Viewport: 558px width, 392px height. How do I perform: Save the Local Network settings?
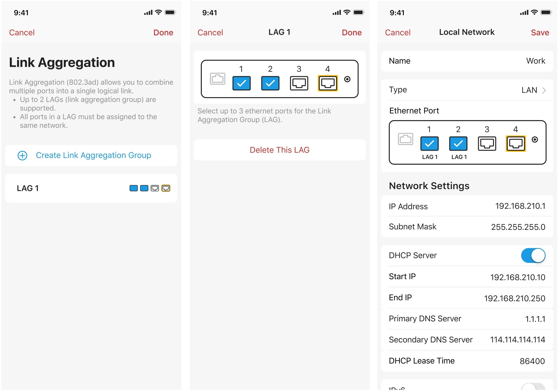(x=540, y=32)
